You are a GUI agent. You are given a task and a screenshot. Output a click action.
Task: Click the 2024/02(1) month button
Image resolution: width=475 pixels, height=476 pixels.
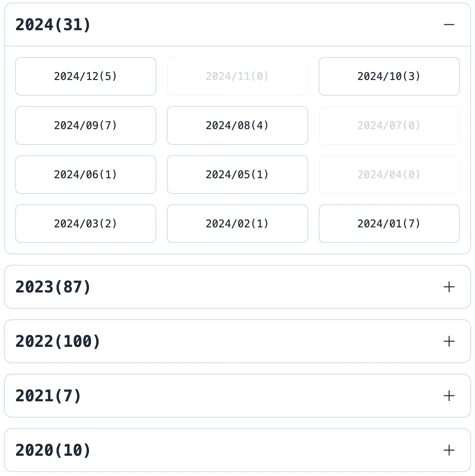[237, 224]
